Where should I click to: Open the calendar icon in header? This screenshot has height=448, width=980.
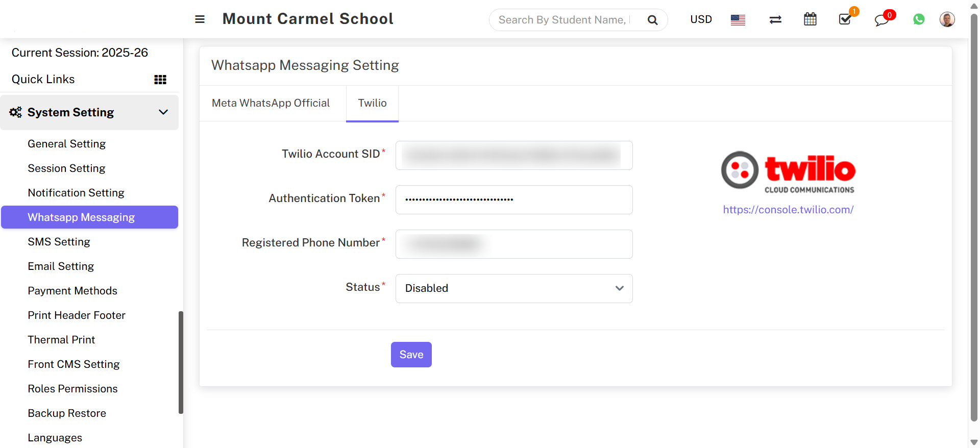point(810,20)
